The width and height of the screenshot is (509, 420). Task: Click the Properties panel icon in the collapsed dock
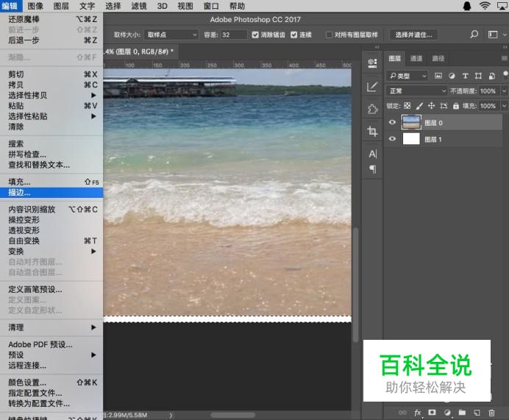coord(372,63)
